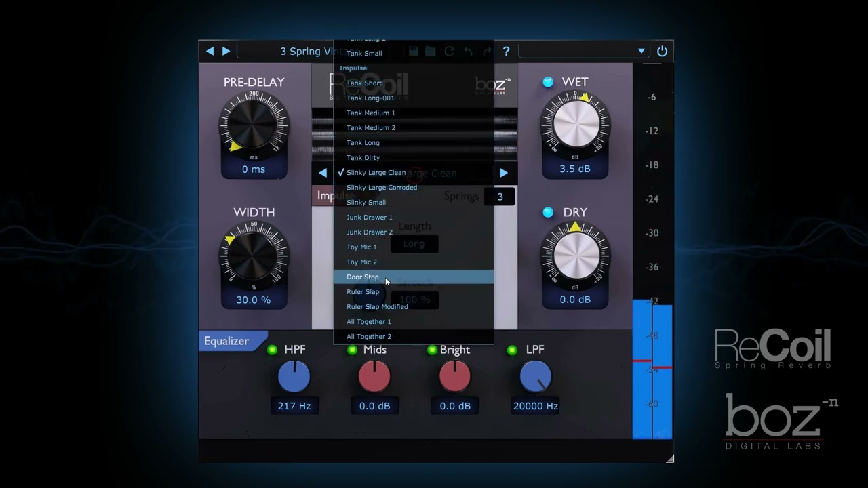Screen dimensions: 868x488
Task: Click the redo arrow icon
Action: pyautogui.click(x=486, y=51)
